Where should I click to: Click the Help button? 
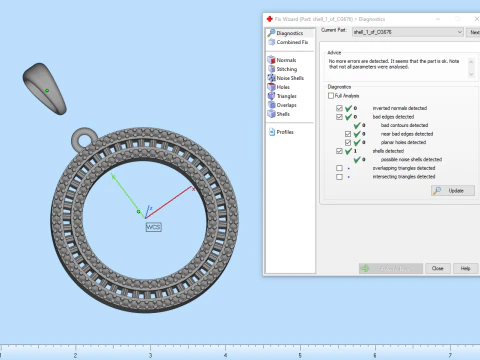465,268
